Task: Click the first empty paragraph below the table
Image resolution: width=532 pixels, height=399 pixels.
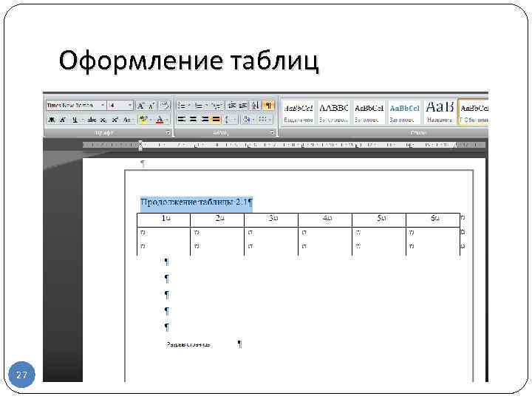Action: [x=166, y=262]
